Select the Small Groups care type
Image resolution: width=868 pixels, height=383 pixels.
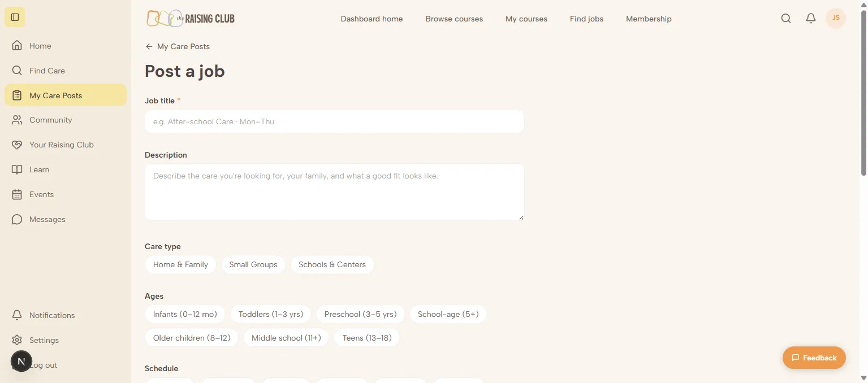click(253, 264)
